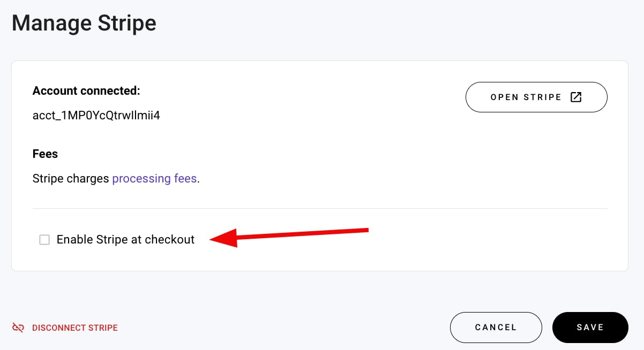Click the Disconnect Stripe link
This screenshot has height=350, width=644.
pos(75,328)
